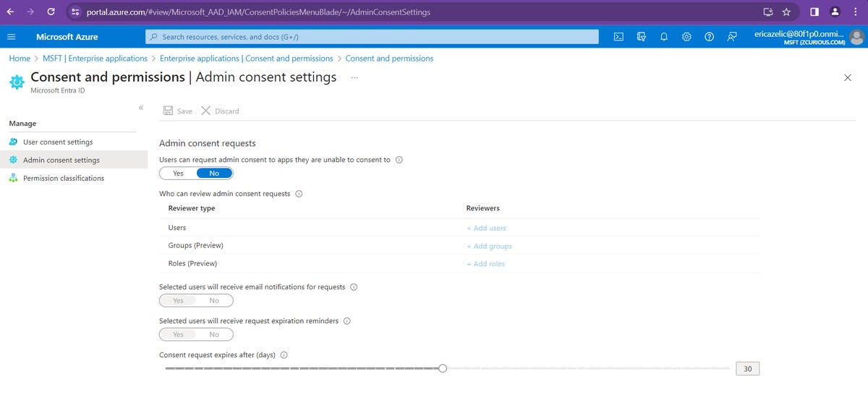Select No for users requesting admin consent
The image size is (868, 394).
(214, 174)
